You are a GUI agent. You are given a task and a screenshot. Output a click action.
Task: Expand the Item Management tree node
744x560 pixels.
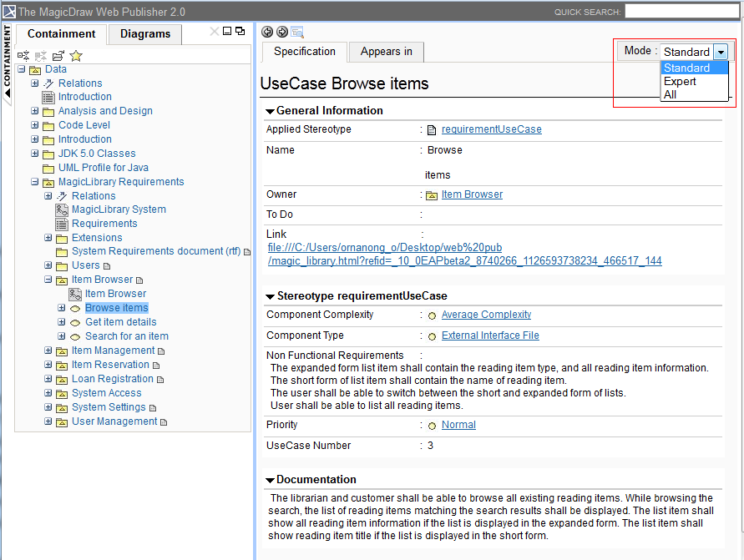(48, 351)
